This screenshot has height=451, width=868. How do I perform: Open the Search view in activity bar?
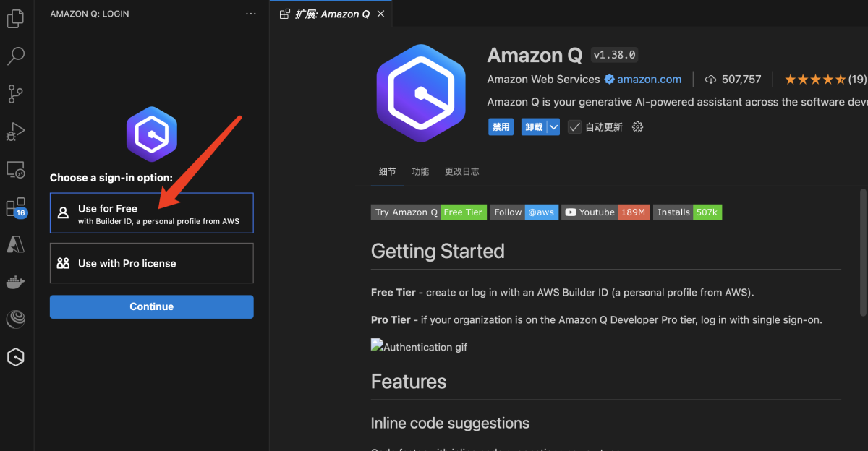click(x=16, y=56)
